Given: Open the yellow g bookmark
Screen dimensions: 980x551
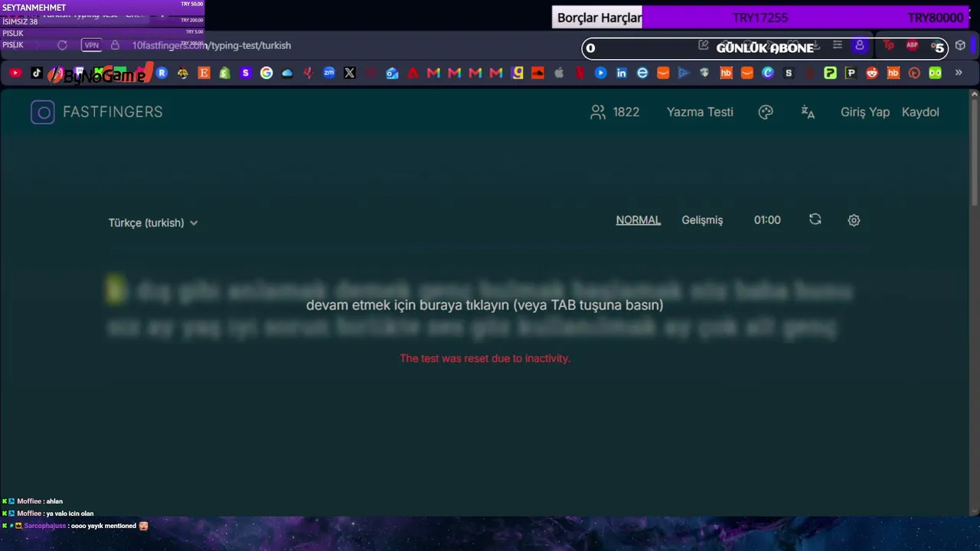Looking at the screenshot, I should coord(518,73).
